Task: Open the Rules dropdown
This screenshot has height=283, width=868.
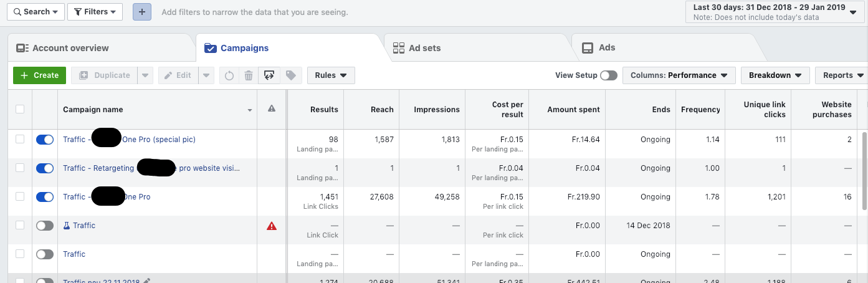Action: click(x=331, y=75)
